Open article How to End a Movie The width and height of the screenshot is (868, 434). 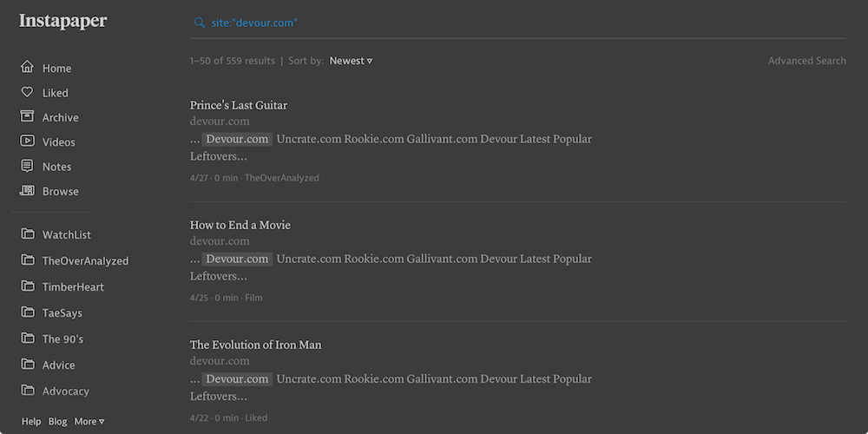coord(240,225)
